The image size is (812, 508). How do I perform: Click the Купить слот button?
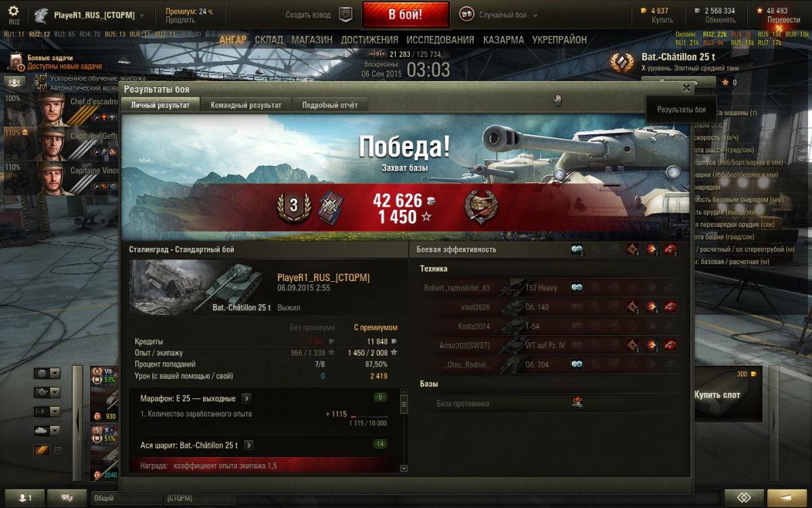pos(718,395)
